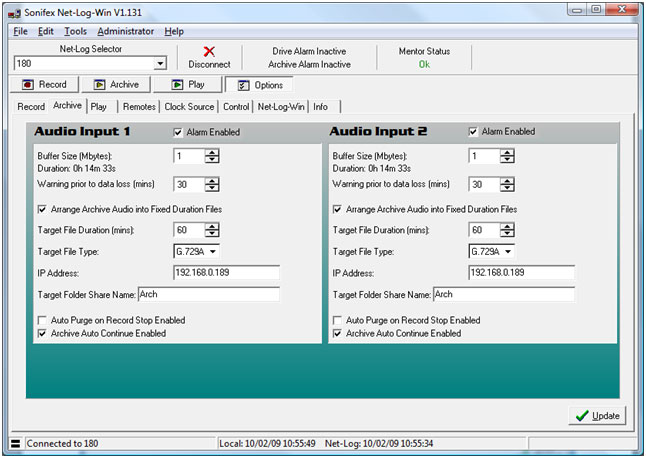Increase Buffer Size for Audio Input 2
This screenshot has width=646, height=458.
tap(507, 152)
